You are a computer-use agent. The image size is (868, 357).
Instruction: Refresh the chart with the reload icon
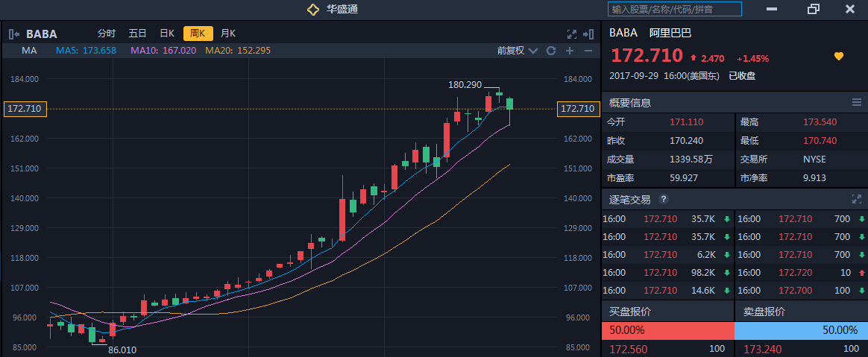[551, 51]
